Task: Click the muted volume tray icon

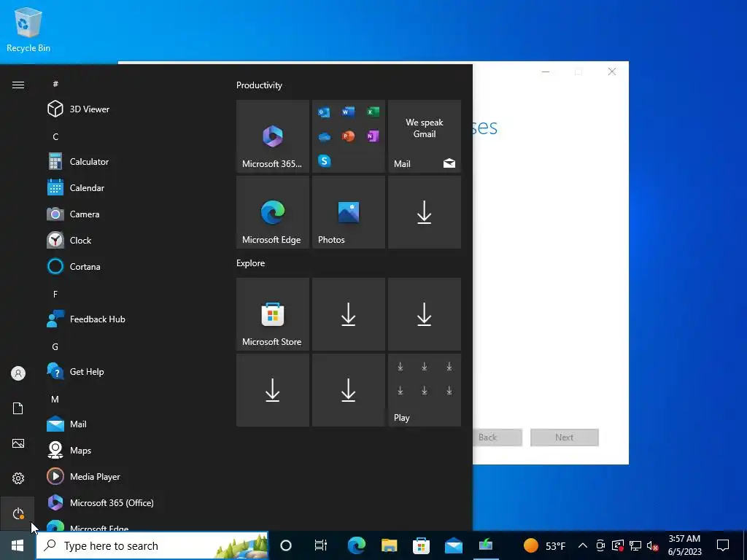Action: [653, 545]
